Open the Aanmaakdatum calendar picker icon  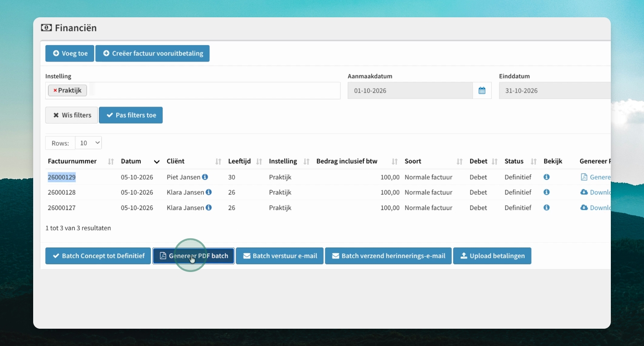tap(482, 90)
